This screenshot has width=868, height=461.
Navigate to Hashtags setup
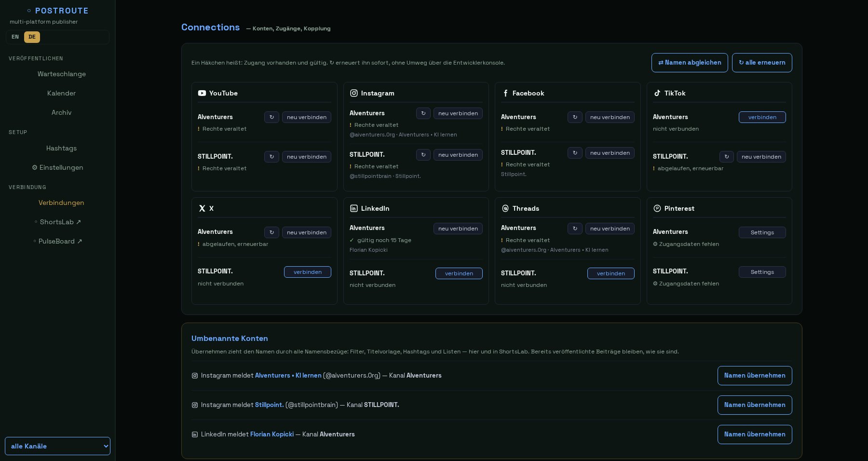point(62,148)
